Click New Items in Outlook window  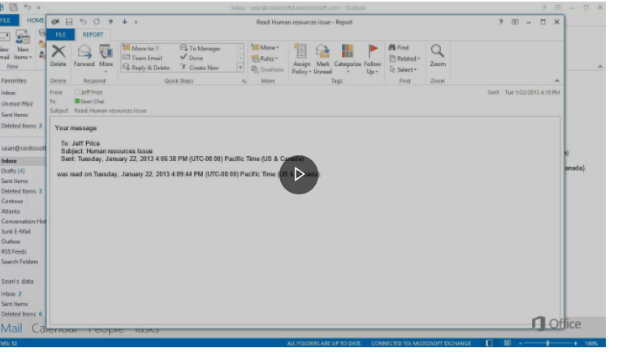[x=23, y=46]
